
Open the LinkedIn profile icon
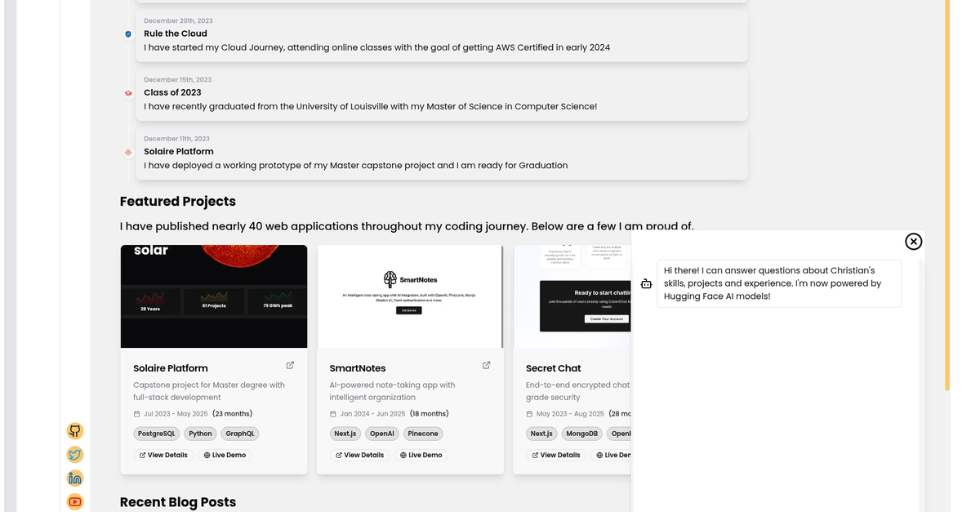[75, 479]
